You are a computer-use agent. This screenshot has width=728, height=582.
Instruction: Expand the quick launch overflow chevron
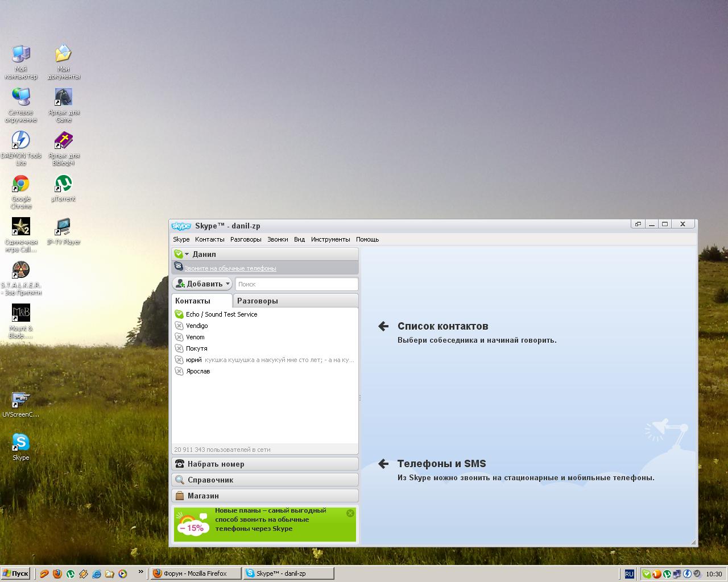(141, 572)
